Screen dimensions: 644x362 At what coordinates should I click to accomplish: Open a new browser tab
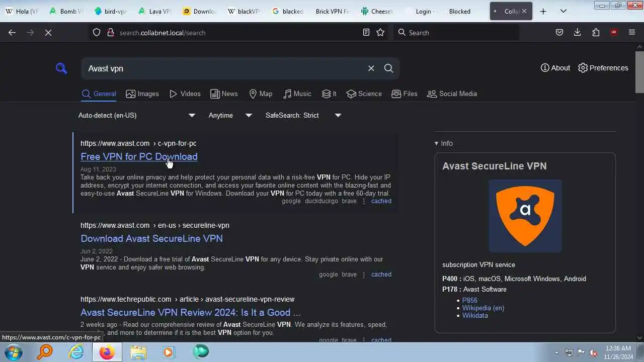[x=543, y=11]
